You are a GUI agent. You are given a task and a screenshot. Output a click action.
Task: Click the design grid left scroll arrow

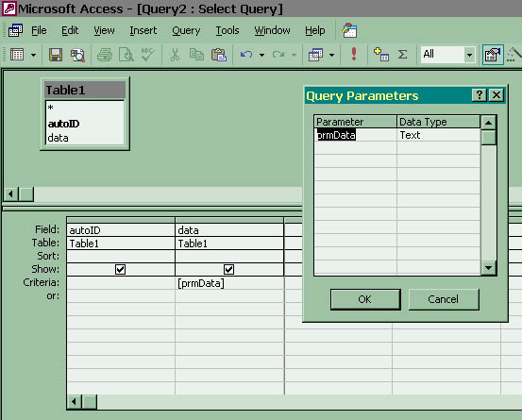click(x=75, y=402)
